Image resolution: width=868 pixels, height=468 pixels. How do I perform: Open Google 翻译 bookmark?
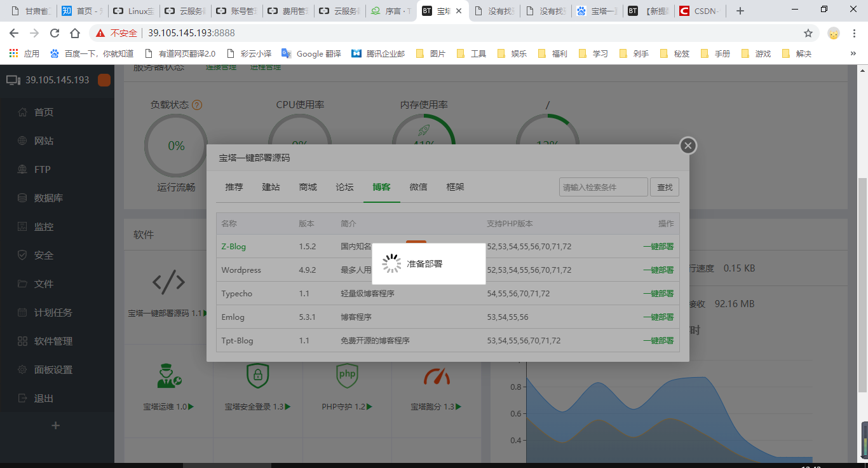click(x=311, y=54)
